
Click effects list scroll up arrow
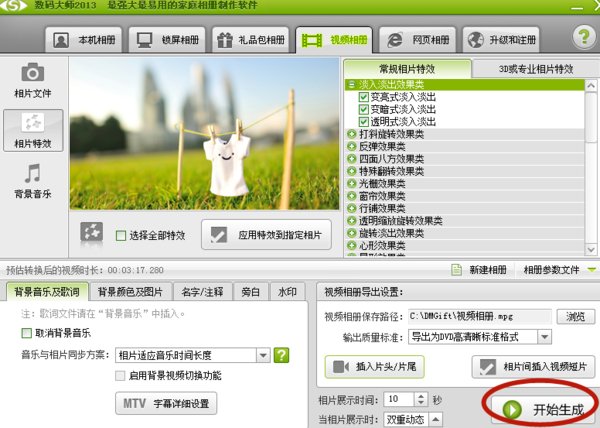coord(591,85)
